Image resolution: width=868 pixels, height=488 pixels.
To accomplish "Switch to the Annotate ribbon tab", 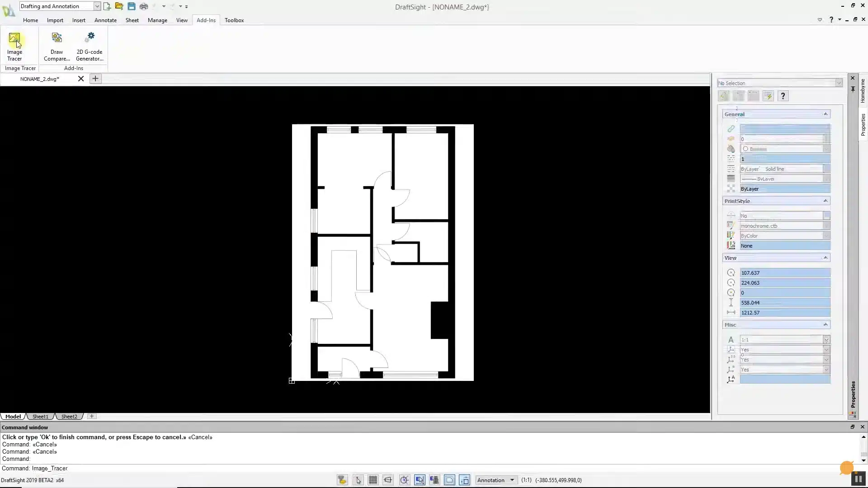I will pos(105,20).
